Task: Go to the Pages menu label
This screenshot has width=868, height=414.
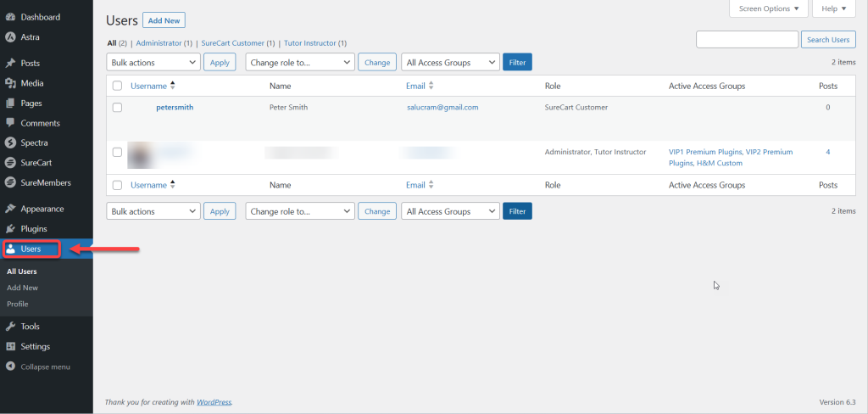Action: pyautogui.click(x=31, y=103)
